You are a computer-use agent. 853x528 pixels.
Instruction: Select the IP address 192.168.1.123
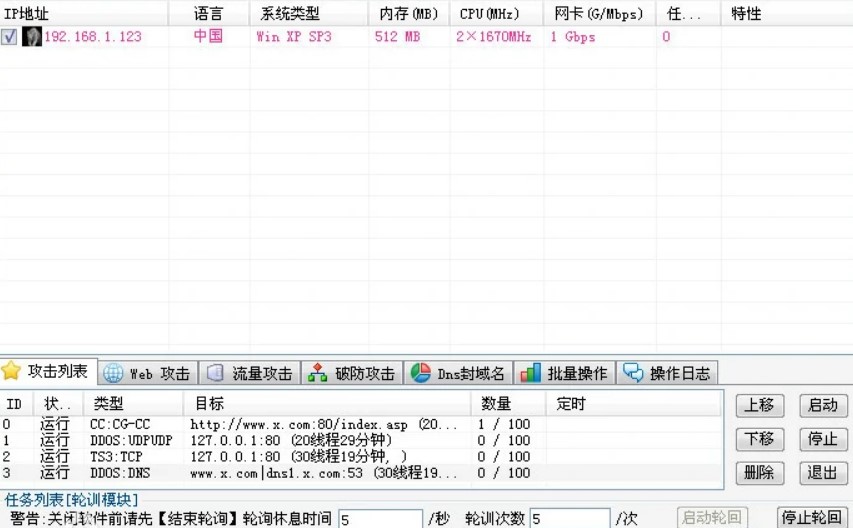pos(93,36)
